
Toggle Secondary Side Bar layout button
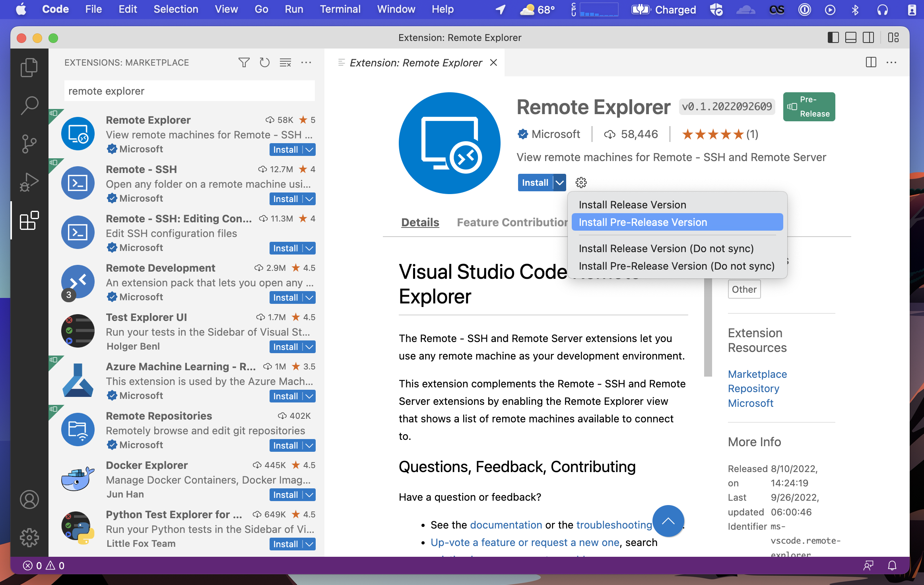[868, 37]
